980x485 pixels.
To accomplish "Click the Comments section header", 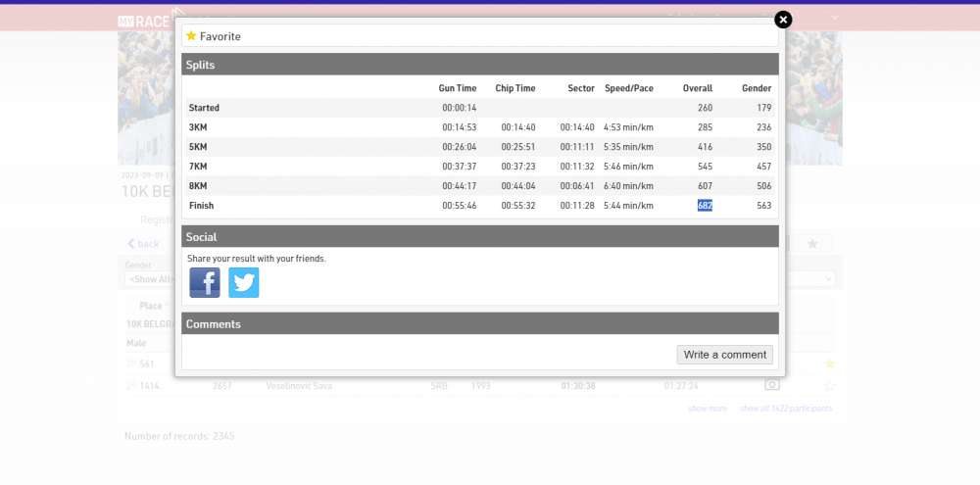I will tap(480, 323).
